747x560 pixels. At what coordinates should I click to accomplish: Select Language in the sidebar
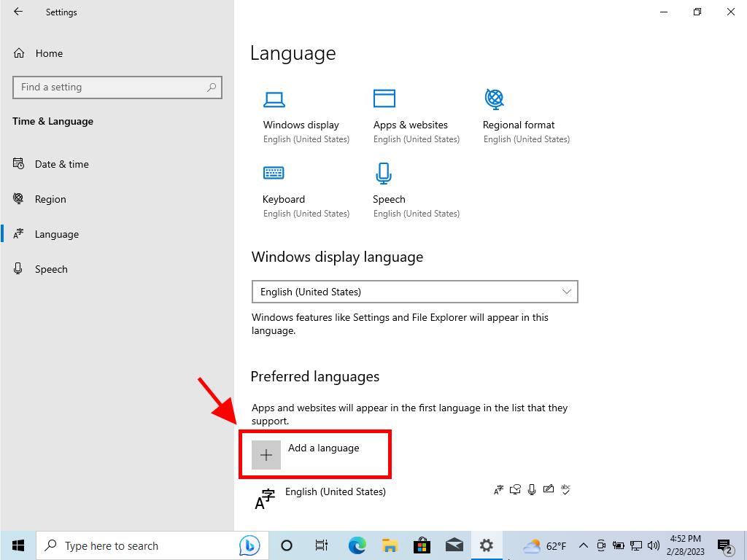point(56,234)
